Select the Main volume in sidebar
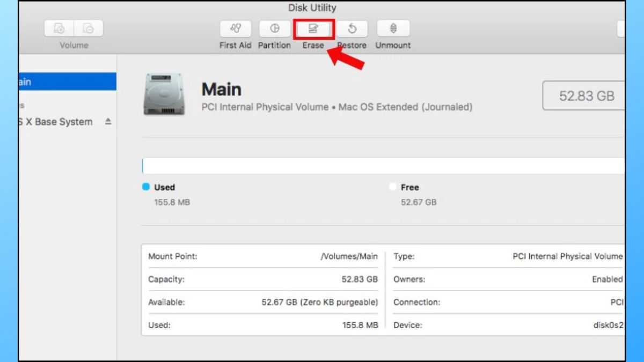This screenshot has width=644, height=362. [x=67, y=82]
